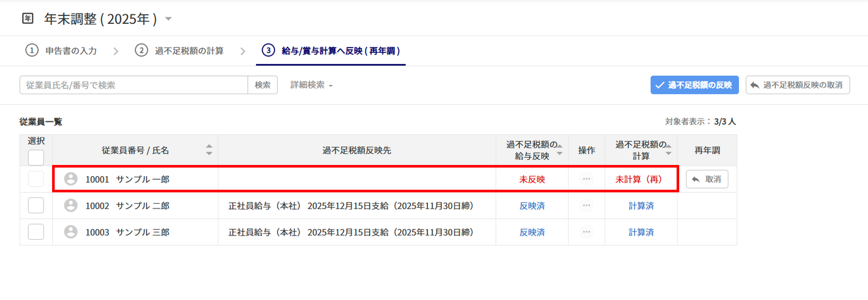
Task: Click the 従業員一覧 heading
Action: pyautogui.click(x=41, y=122)
